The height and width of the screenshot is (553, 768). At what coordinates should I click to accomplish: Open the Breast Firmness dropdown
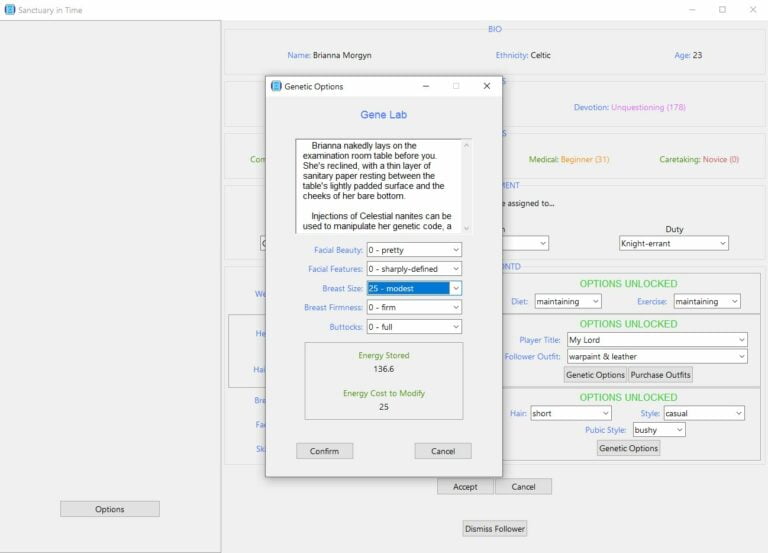[x=414, y=307]
